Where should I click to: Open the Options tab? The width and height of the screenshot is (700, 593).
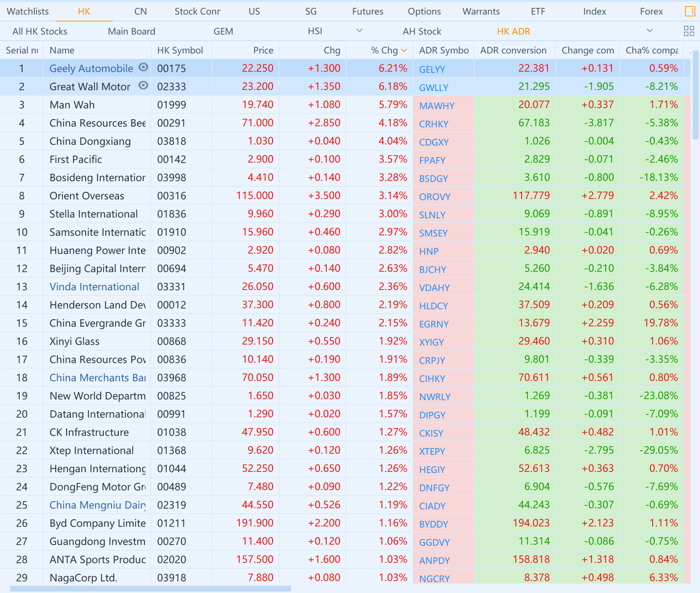coord(424,11)
